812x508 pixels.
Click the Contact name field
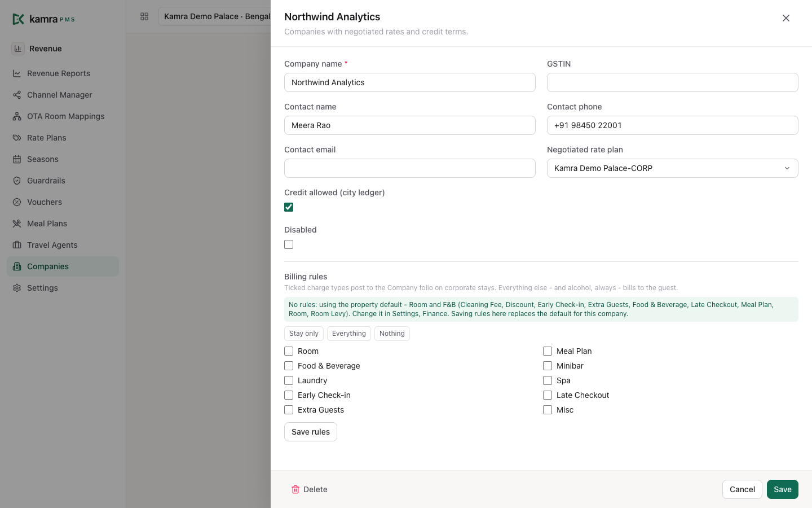pos(410,125)
